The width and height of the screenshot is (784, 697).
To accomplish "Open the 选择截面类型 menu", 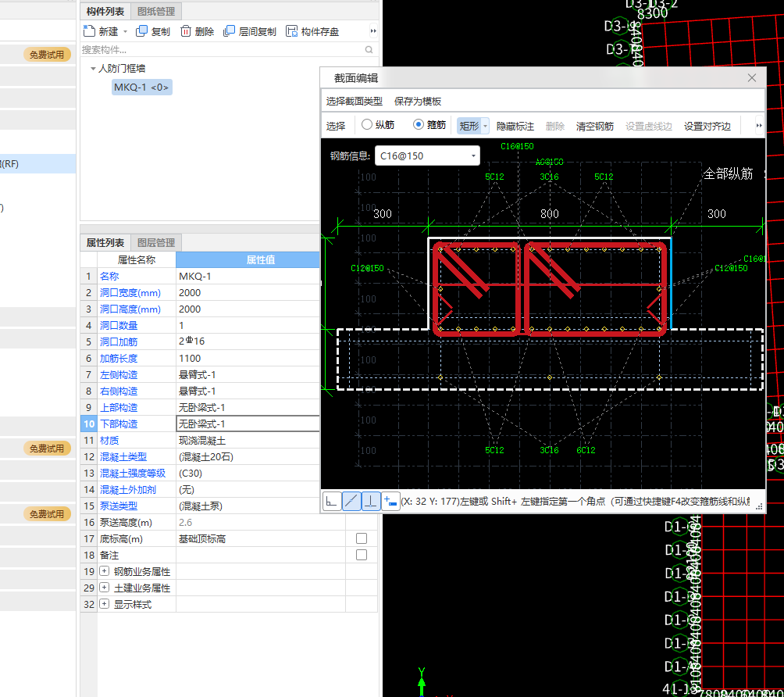I will coord(354,102).
